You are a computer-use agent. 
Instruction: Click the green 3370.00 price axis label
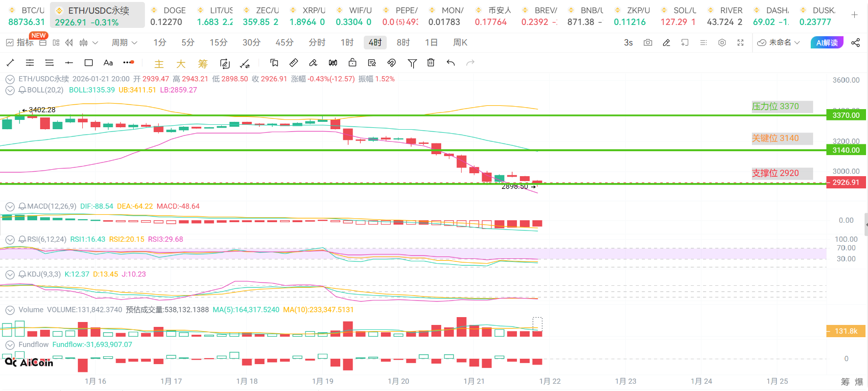(846, 115)
